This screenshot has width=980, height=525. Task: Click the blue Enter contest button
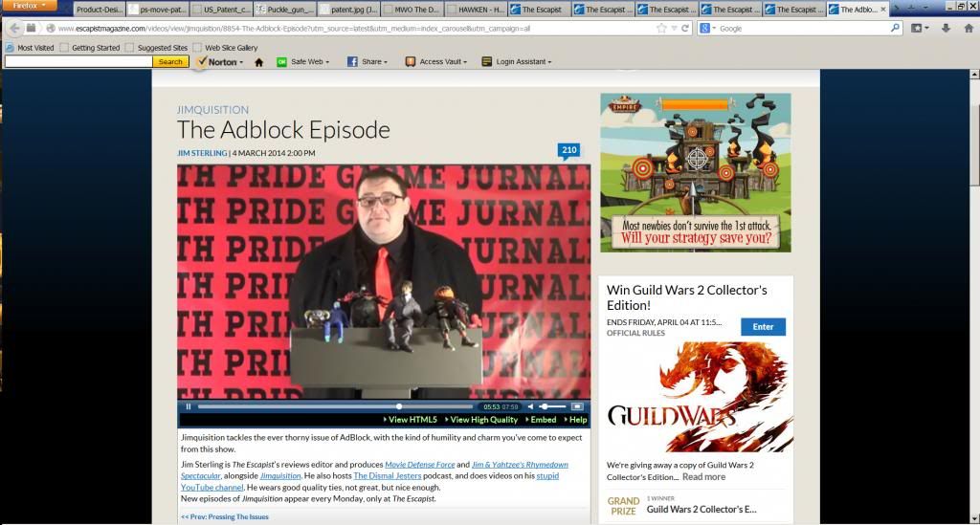pyautogui.click(x=763, y=326)
